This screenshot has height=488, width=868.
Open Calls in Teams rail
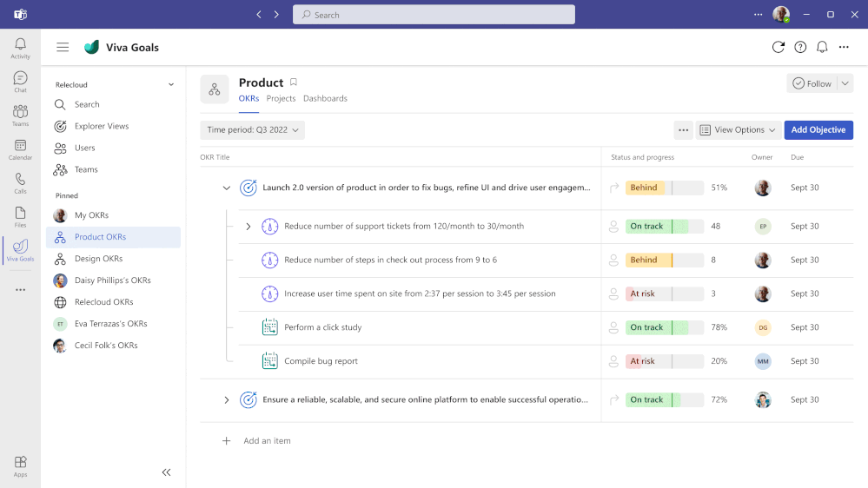20,183
